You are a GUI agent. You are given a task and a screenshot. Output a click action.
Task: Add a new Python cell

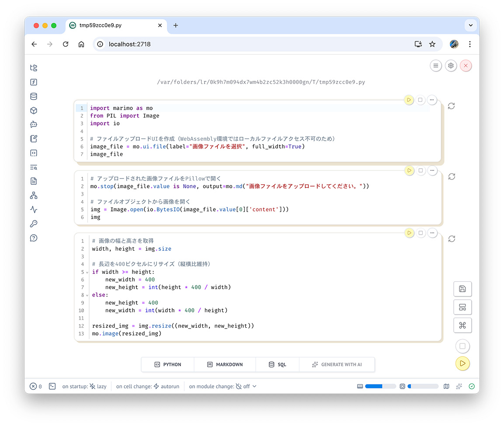click(168, 364)
